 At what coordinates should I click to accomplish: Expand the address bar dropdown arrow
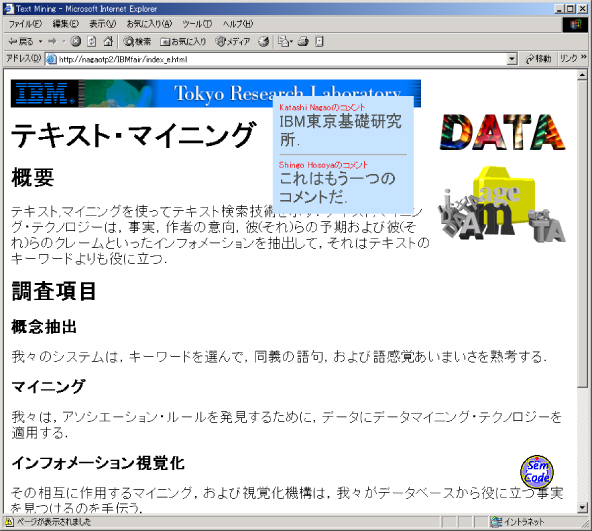tap(512, 59)
